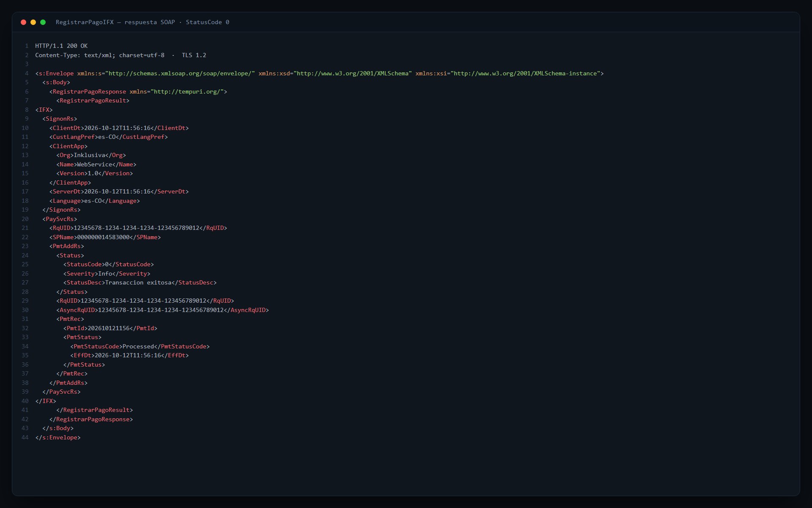Click the closing RegistrarPagoResponse tag
The image size is (812, 508).
(91, 419)
